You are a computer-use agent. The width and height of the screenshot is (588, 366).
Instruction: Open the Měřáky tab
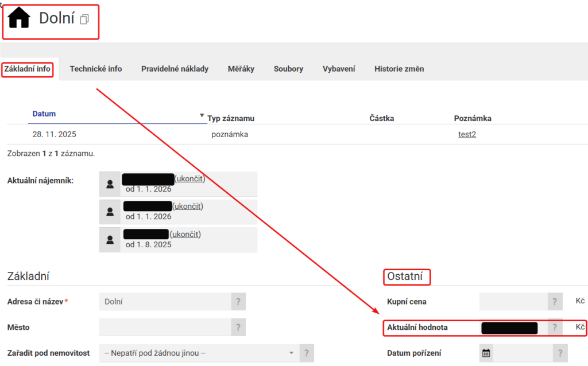(x=241, y=69)
